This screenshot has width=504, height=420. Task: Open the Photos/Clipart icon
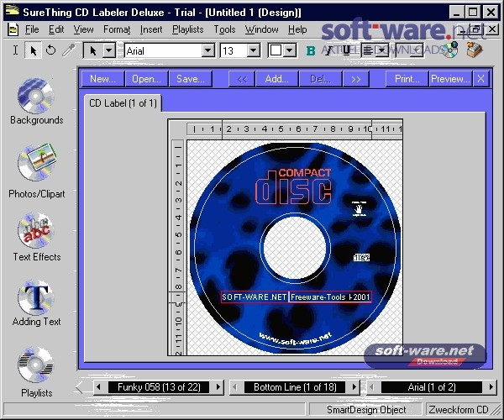point(37,162)
